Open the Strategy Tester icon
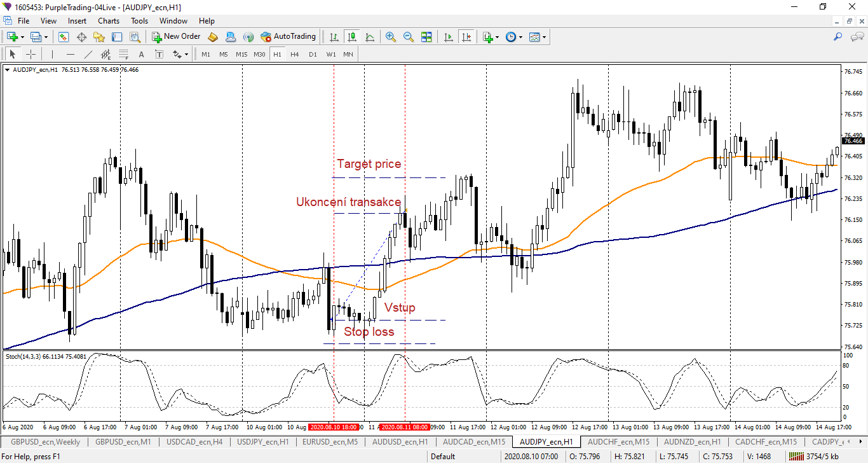 pyautogui.click(x=135, y=37)
